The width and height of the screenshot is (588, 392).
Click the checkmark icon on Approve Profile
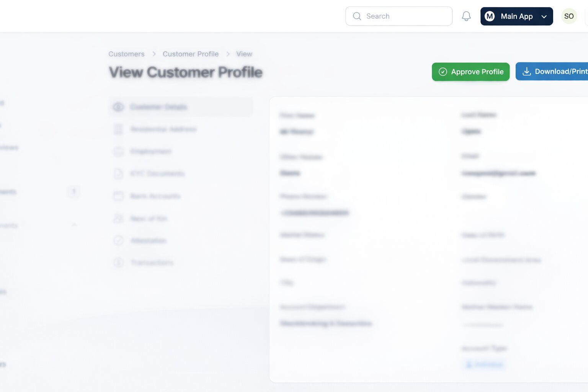point(443,72)
